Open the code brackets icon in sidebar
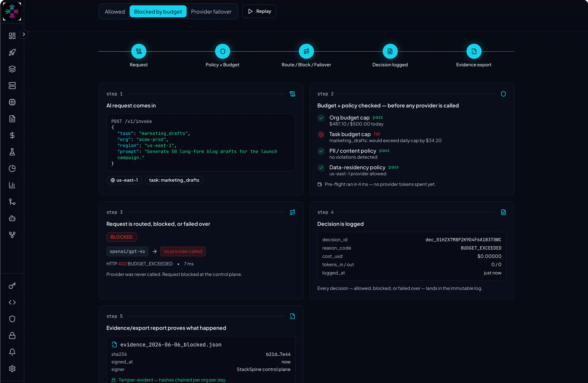The image size is (588, 383). pyautogui.click(x=12, y=302)
